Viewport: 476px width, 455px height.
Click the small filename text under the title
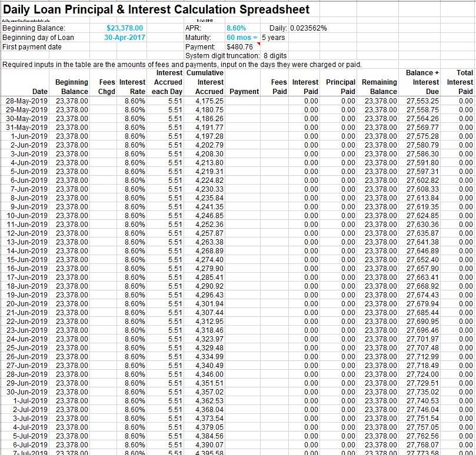pyautogui.click(x=25, y=21)
